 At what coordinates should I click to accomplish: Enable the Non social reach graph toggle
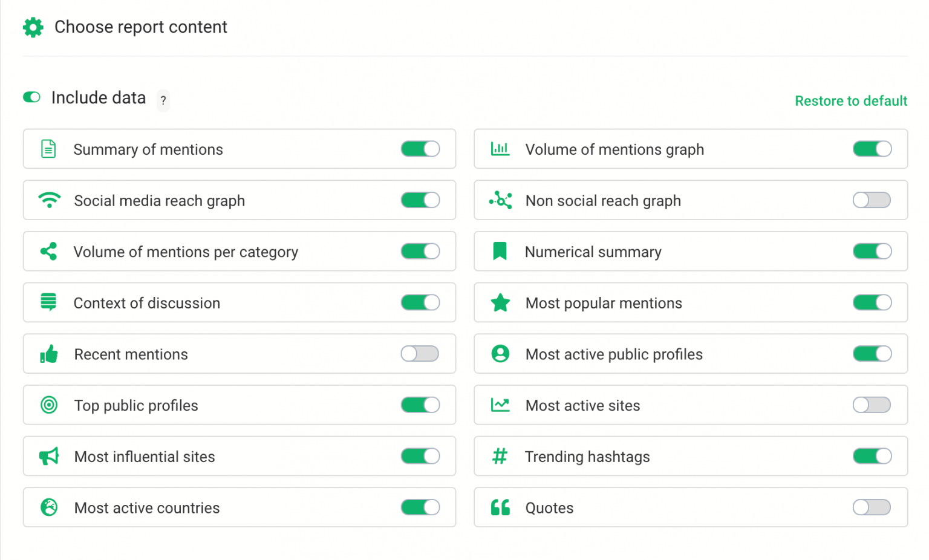click(872, 200)
